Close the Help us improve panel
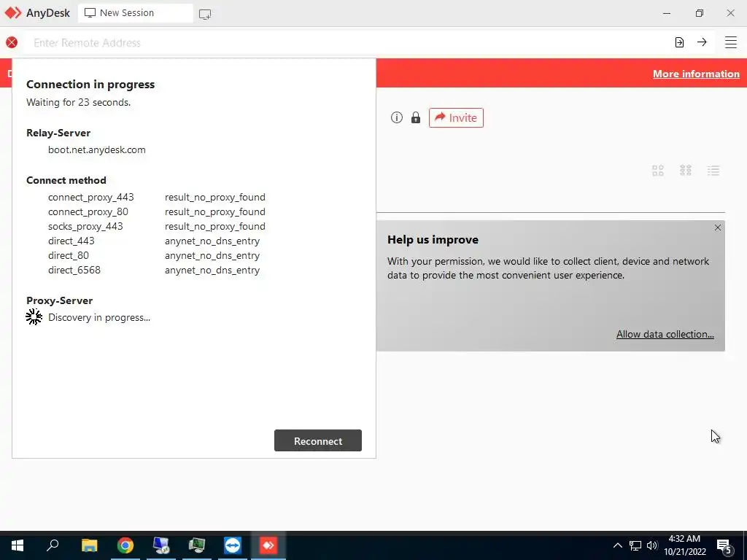The height and width of the screenshot is (560, 747). 718,227
